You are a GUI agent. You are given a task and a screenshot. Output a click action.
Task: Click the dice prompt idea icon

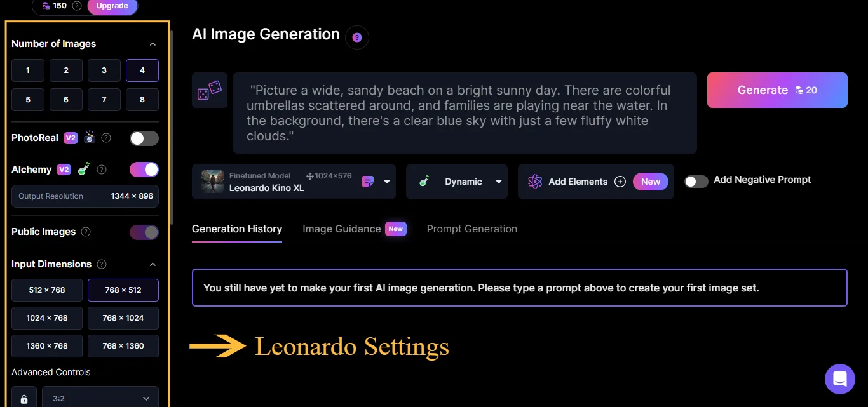point(210,90)
